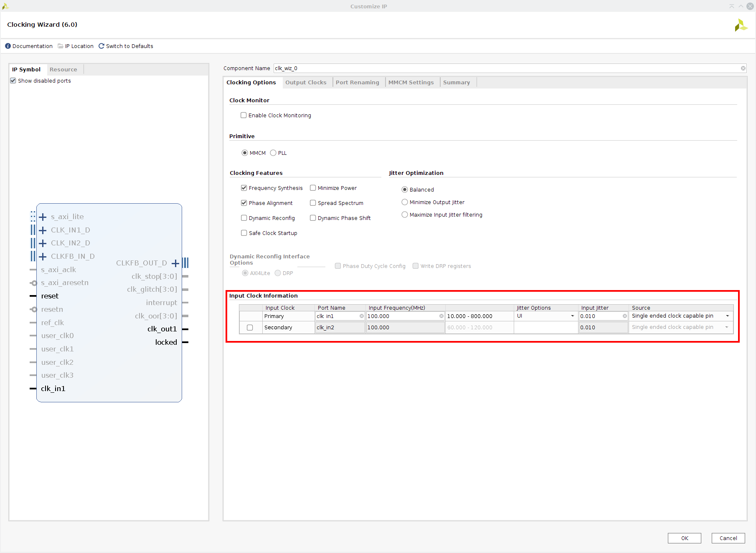
Task: Open the MMCM Settings tab
Action: click(411, 83)
